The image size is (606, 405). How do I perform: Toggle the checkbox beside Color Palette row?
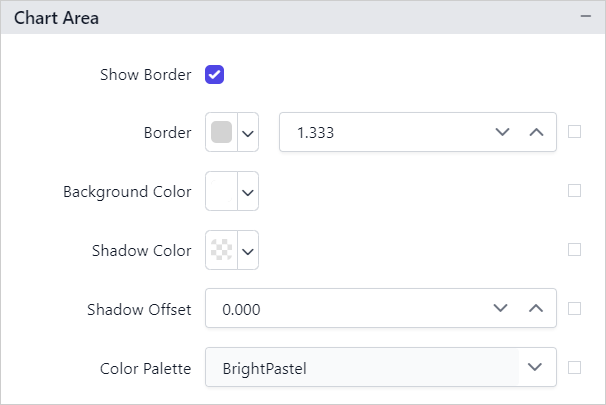coord(575,367)
